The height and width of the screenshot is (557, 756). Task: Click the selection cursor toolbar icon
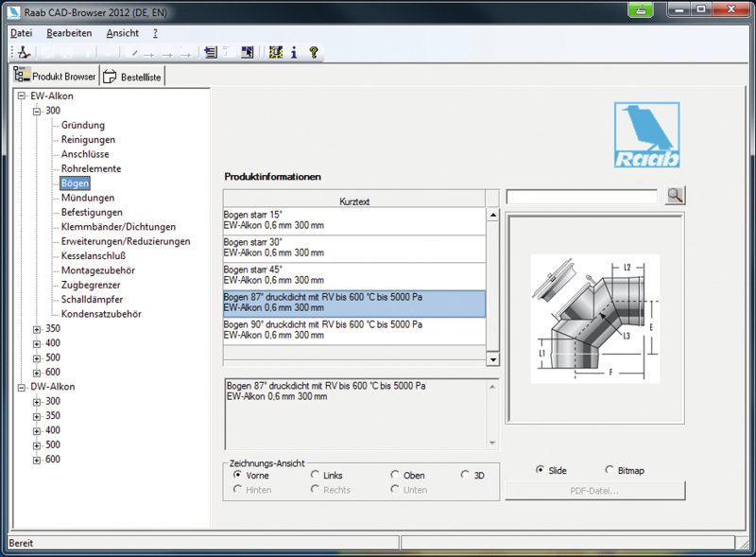248,52
